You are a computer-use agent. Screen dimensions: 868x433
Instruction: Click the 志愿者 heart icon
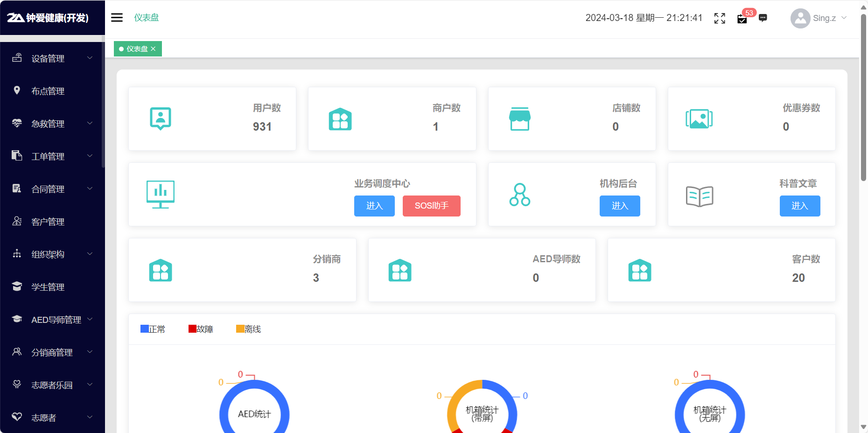click(17, 417)
